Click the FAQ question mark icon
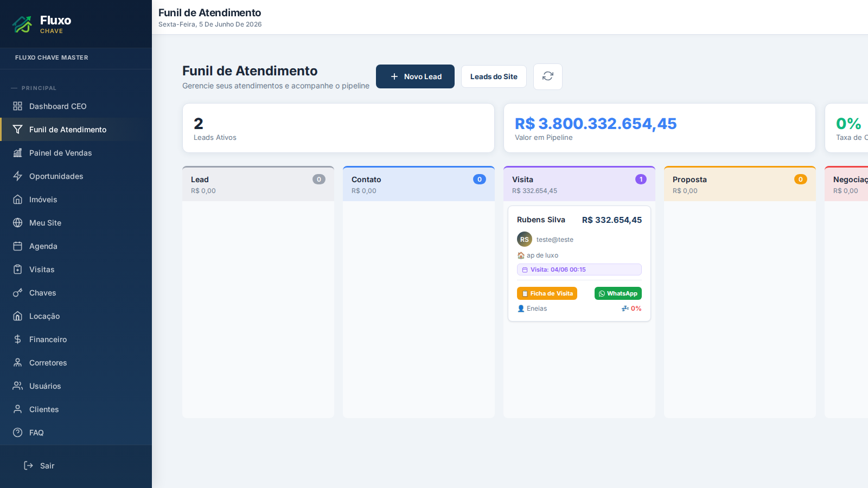The width and height of the screenshot is (868, 488). 18,433
